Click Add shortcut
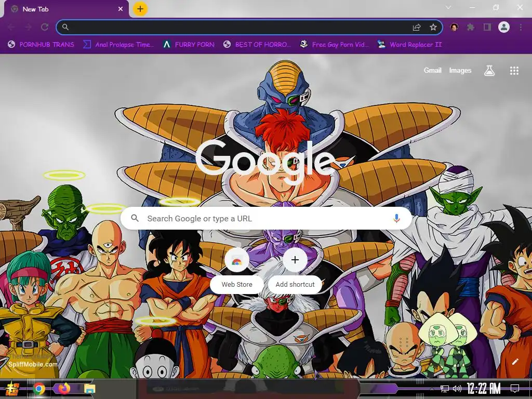 (x=295, y=270)
